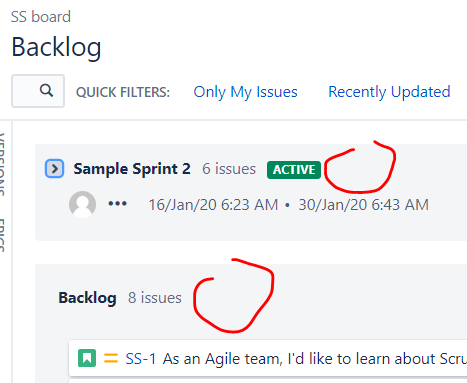Screen dimensions: 467x383
Task: Open issue SS-1 key link
Action: pyautogui.click(x=140, y=359)
